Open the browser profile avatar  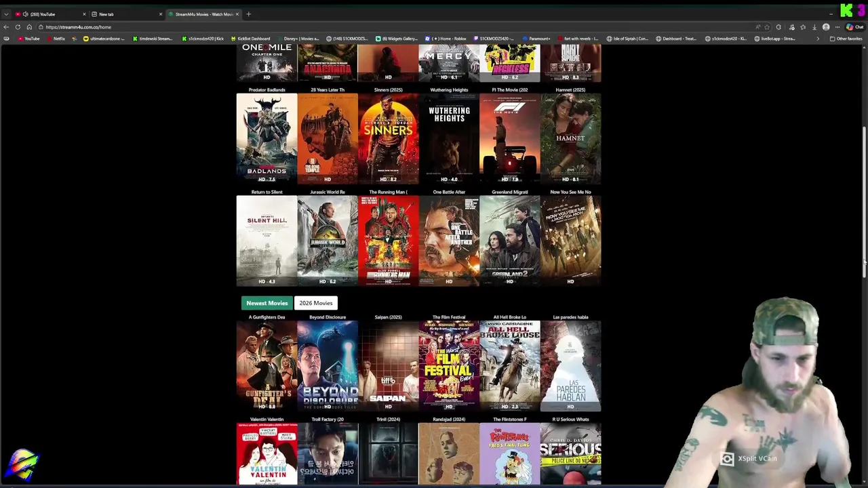point(826,27)
